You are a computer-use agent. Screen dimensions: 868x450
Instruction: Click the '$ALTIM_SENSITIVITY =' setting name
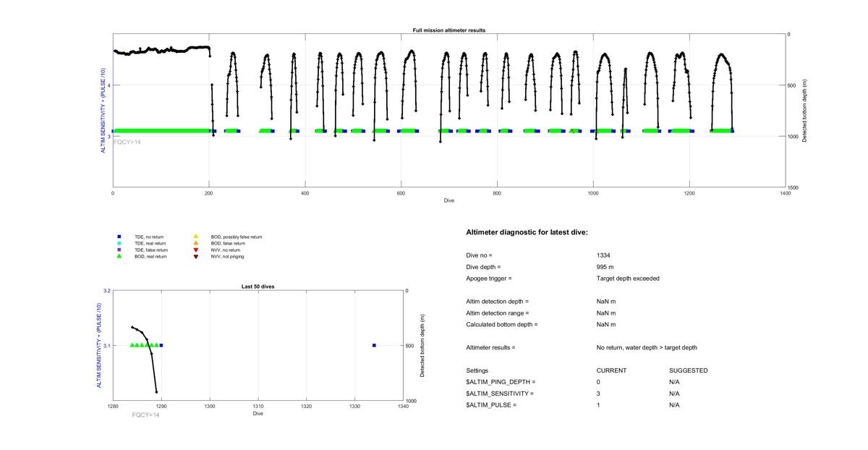501,394
